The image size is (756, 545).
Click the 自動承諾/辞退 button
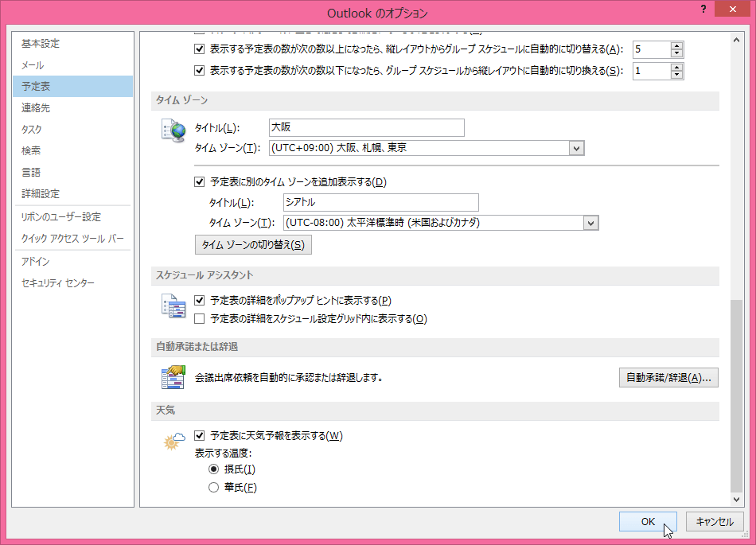(x=668, y=378)
